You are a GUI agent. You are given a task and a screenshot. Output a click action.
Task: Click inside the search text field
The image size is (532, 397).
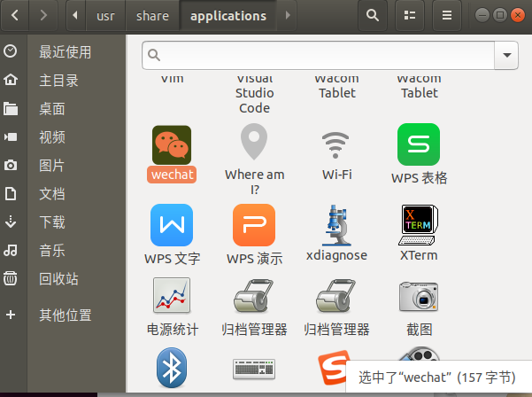(x=319, y=55)
